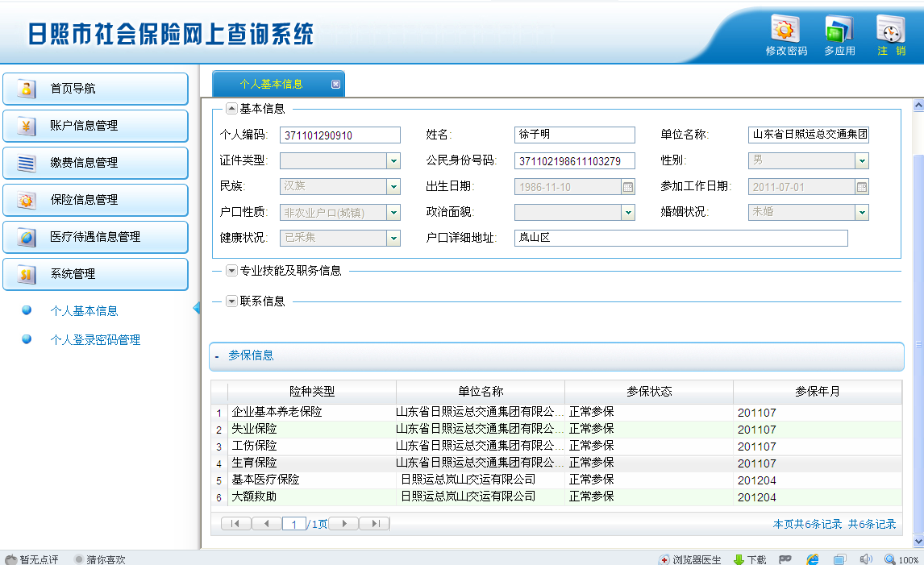924x565 pixels.
Task: Open the 多应用 icon in header
Action: point(839,30)
